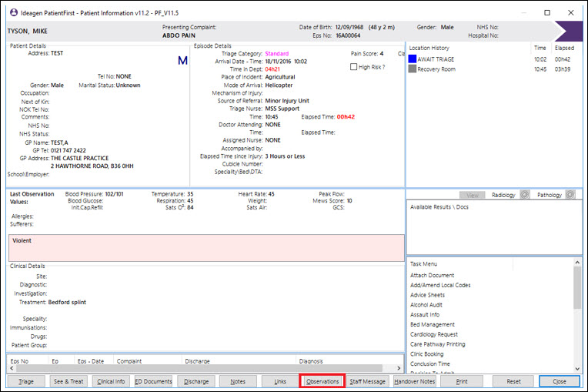Click the Staff Message button

pos(368,381)
